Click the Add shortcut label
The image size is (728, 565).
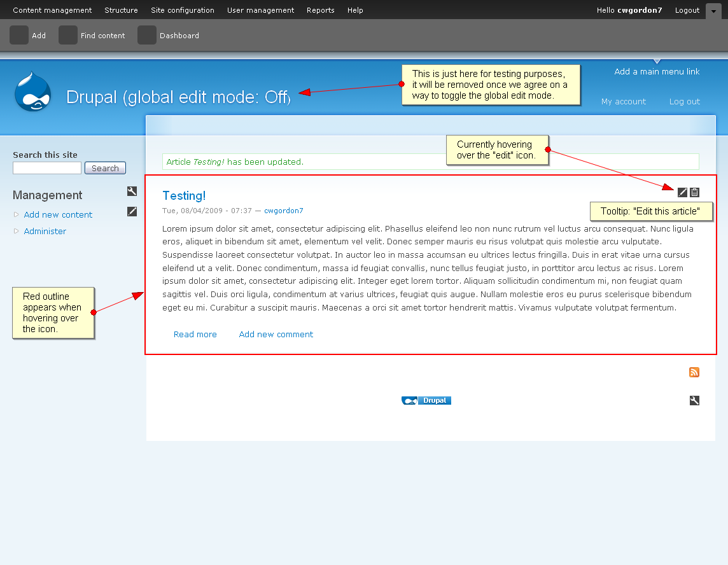[x=39, y=36]
